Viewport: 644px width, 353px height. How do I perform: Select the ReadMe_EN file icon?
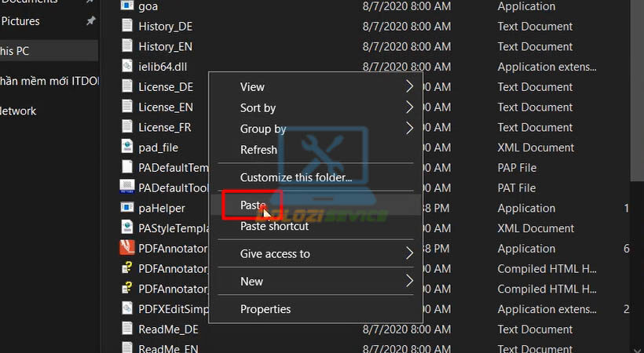pos(127,348)
